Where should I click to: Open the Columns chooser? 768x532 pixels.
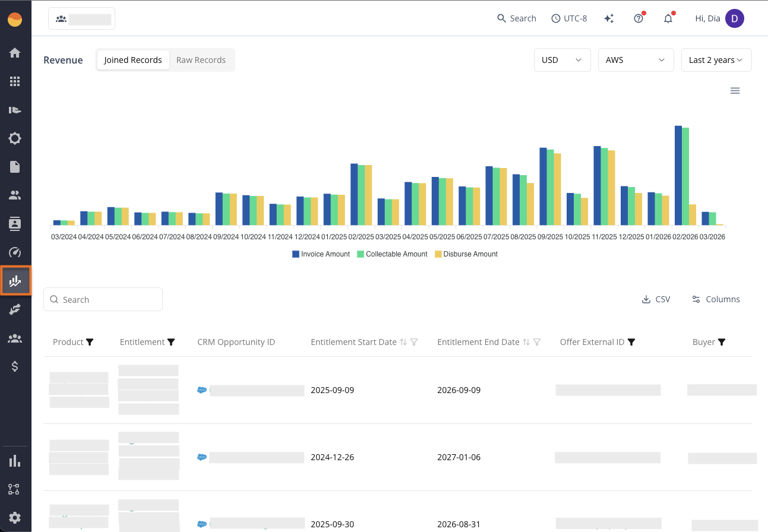[x=716, y=299]
